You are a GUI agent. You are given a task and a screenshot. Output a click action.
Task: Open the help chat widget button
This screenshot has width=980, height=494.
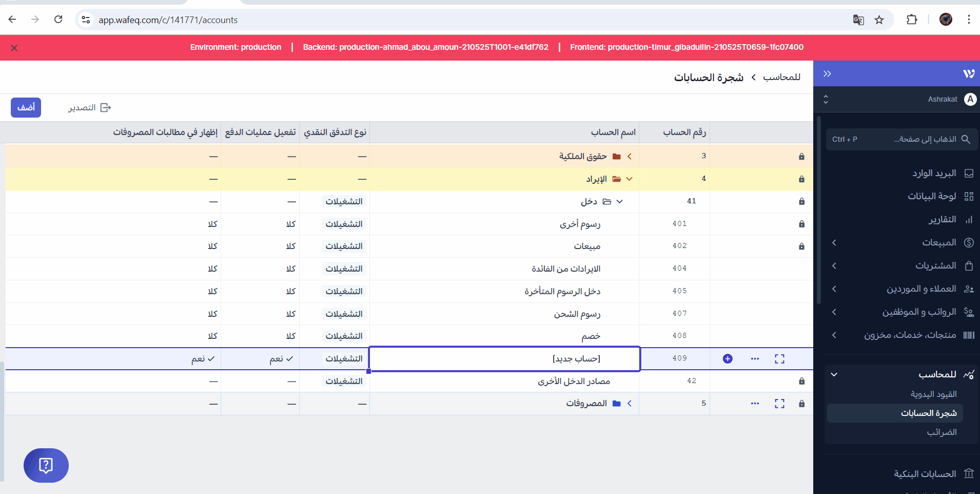pos(46,465)
